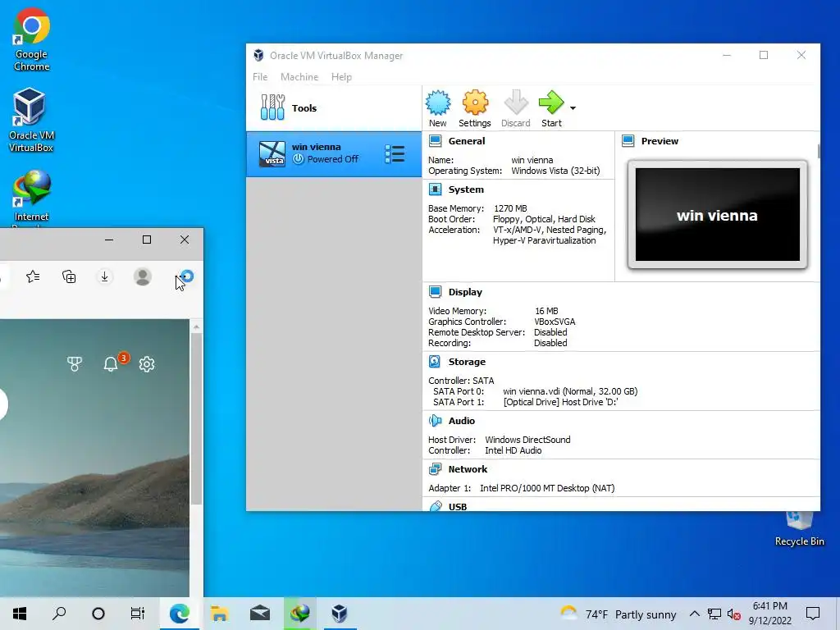
Task: Open notifications bell with badge 3
Action: coord(112,363)
